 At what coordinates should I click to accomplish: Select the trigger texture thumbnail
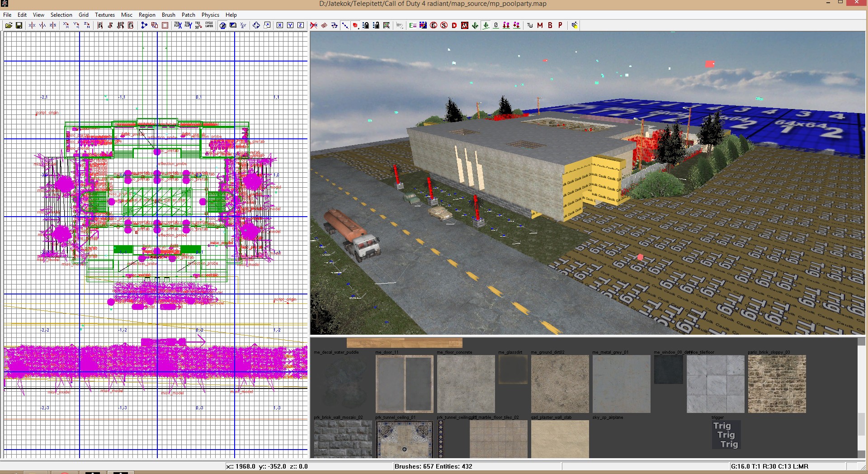(x=726, y=435)
